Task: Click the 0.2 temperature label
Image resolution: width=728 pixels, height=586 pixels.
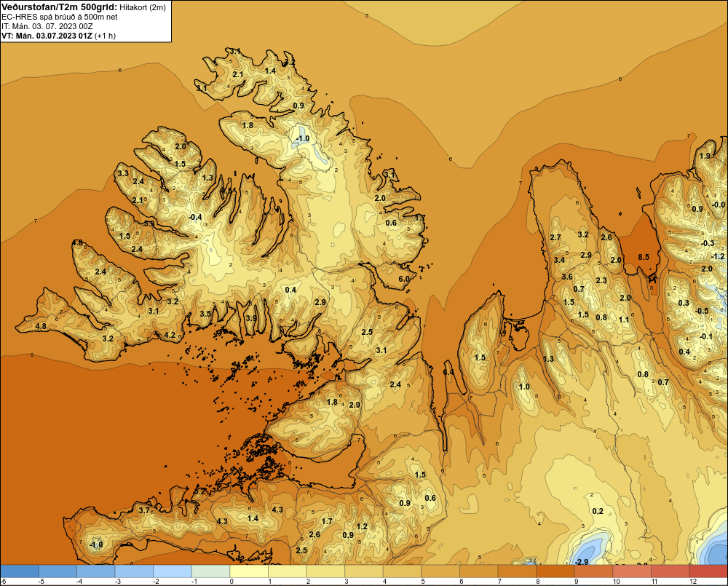Action: (598, 511)
